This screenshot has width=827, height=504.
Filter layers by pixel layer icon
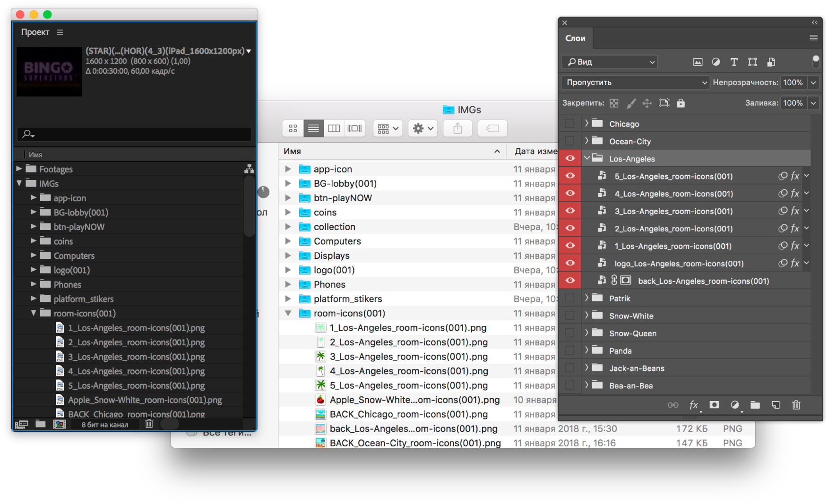pos(698,62)
